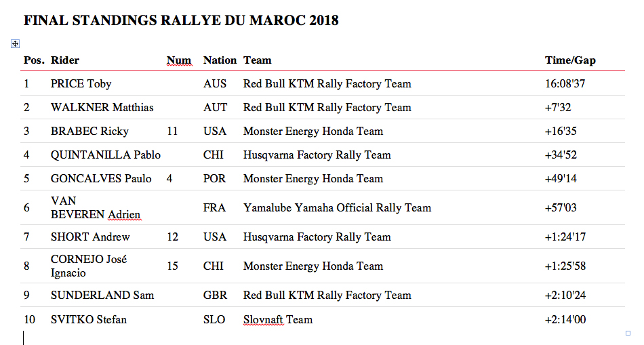Click the 'Num' column header
The width and height of the screenshot is (644, 345).
pos(179,60)
